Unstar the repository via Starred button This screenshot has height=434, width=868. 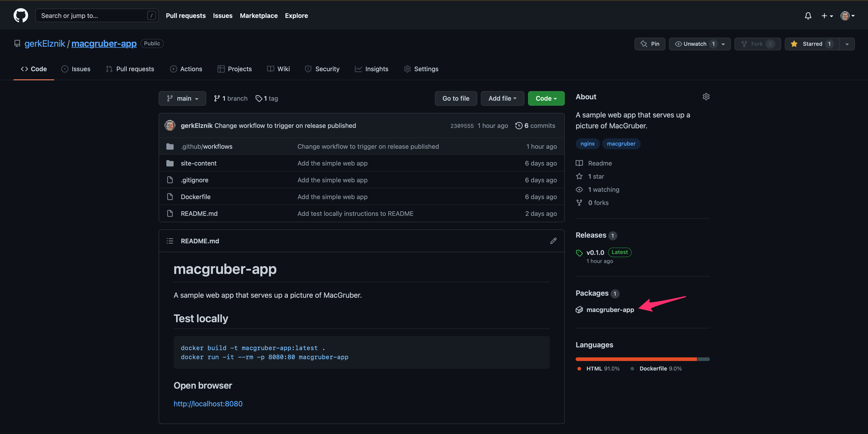tap(812, 44)
